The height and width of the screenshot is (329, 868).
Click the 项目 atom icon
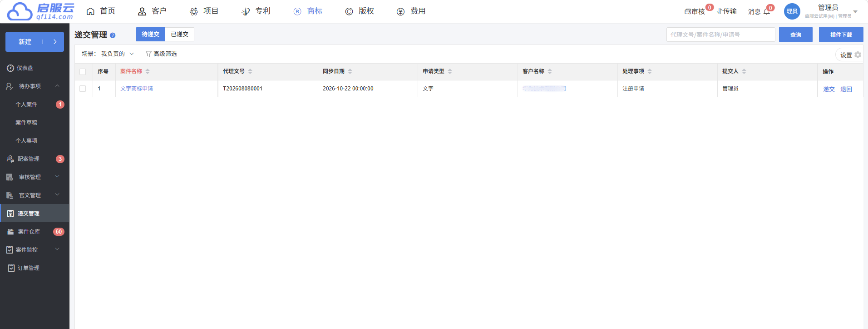(x=194, y=11)
